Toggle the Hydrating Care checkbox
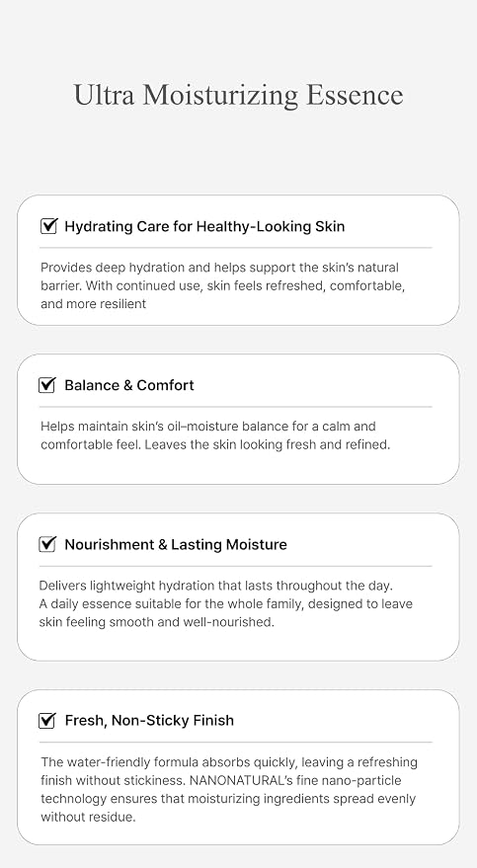 (48, 226)
